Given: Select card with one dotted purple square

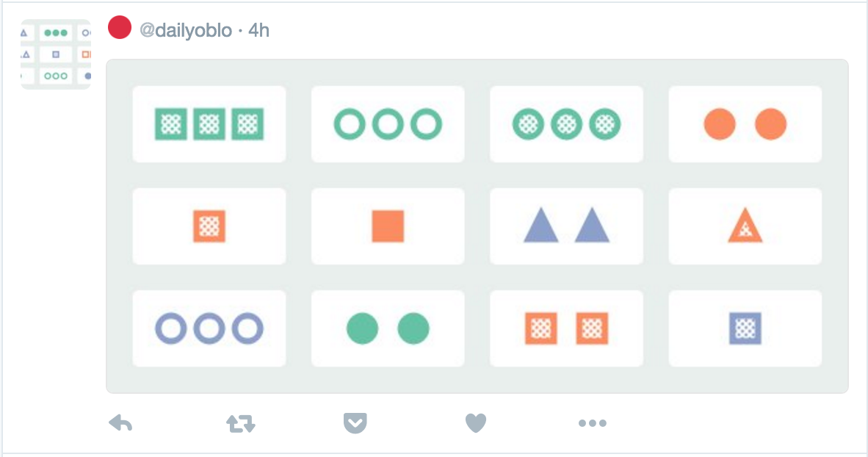Looking at the screenshot, I should coord(745,328).
